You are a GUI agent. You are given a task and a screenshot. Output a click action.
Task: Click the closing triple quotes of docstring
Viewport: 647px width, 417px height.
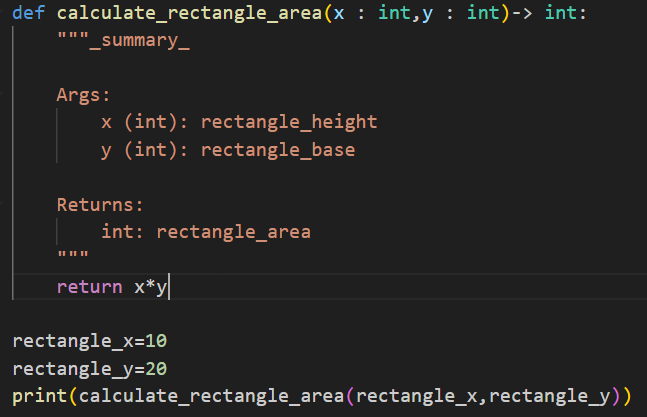[x=73, y=254]
